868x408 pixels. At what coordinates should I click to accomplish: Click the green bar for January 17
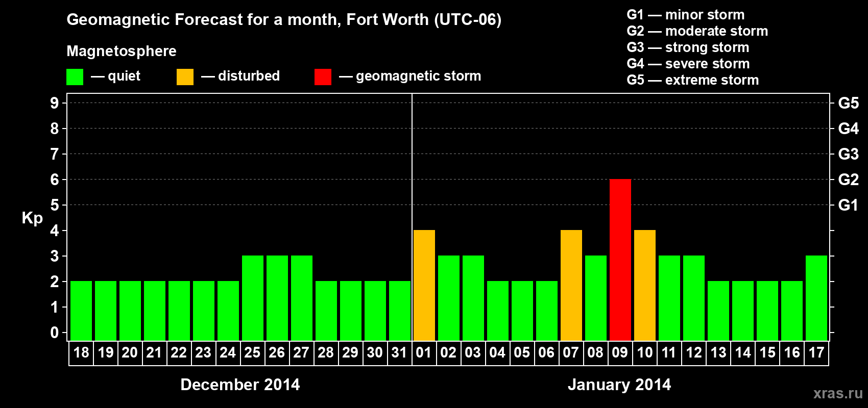pyautogui.click(x=816, y=298)
